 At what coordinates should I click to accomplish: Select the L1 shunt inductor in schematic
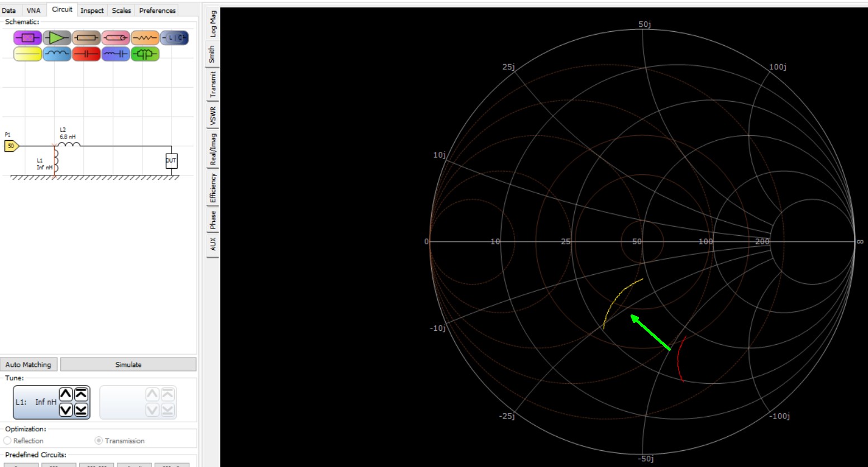coord(55,161)
